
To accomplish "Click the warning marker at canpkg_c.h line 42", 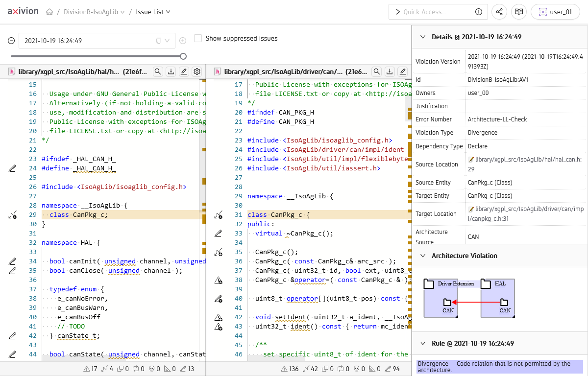I will coord(219,317).
